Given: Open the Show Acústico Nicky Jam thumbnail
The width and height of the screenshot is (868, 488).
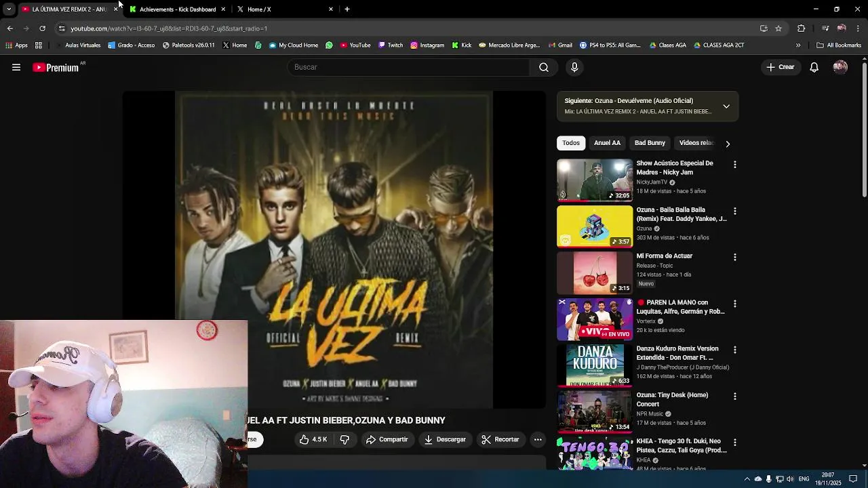Looking at the screenshot, I should click(595, 180).
